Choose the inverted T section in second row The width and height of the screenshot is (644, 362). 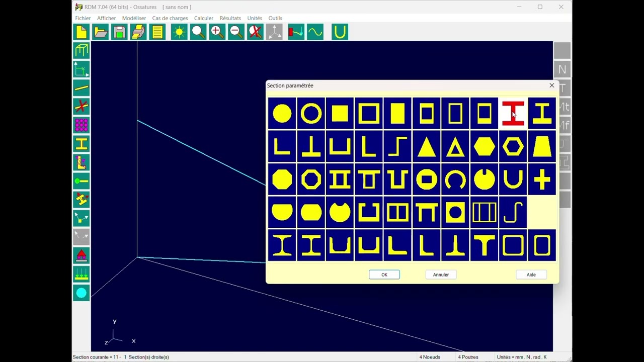click(x=311, y=147)
